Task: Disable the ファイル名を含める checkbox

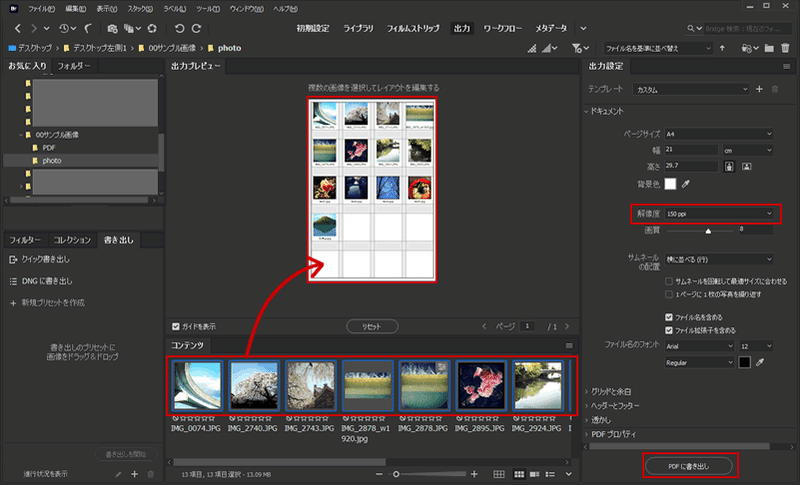Action: point(669,317)
